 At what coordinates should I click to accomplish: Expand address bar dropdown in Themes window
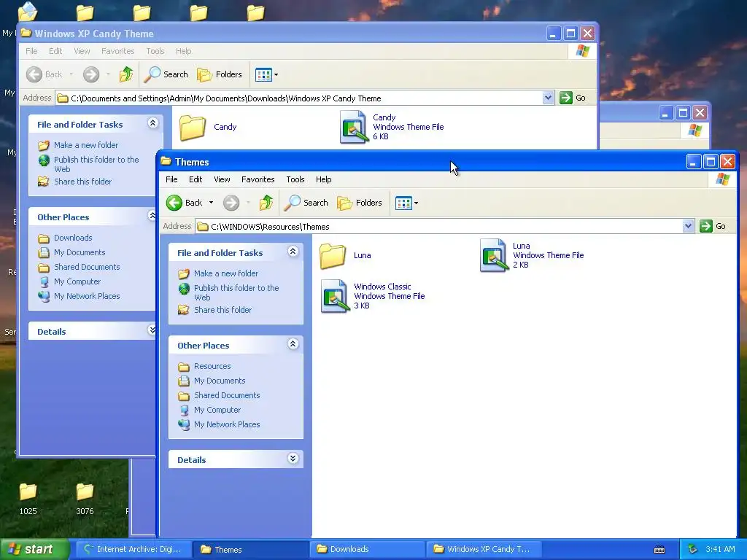click(x=688, y=226)
